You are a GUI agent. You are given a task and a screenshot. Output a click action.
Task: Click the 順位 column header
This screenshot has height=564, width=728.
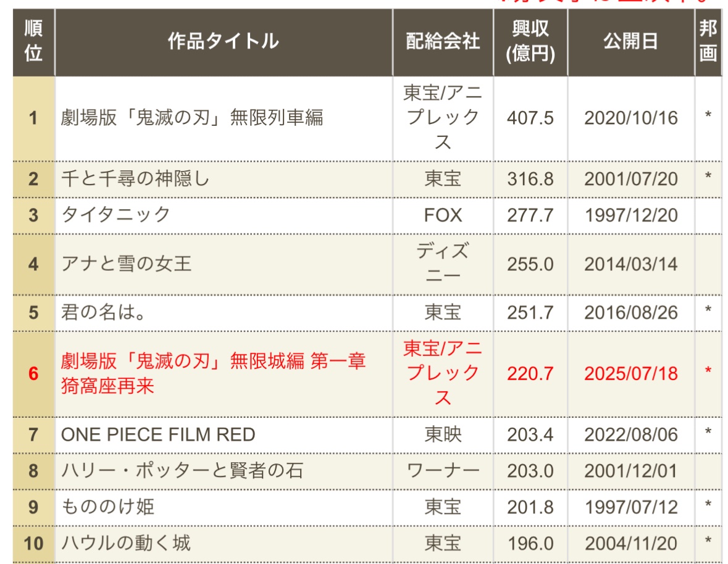coord(33,42)
